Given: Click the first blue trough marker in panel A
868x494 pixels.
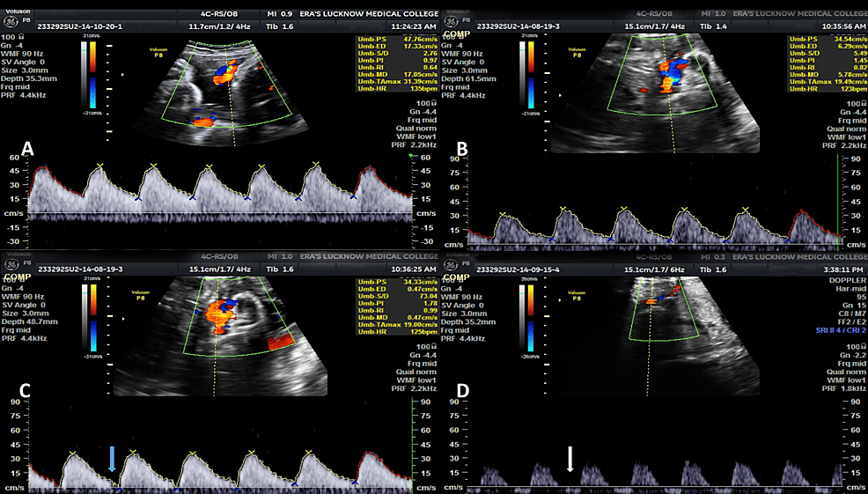Looking at the screenshot, I should (136, 199).
